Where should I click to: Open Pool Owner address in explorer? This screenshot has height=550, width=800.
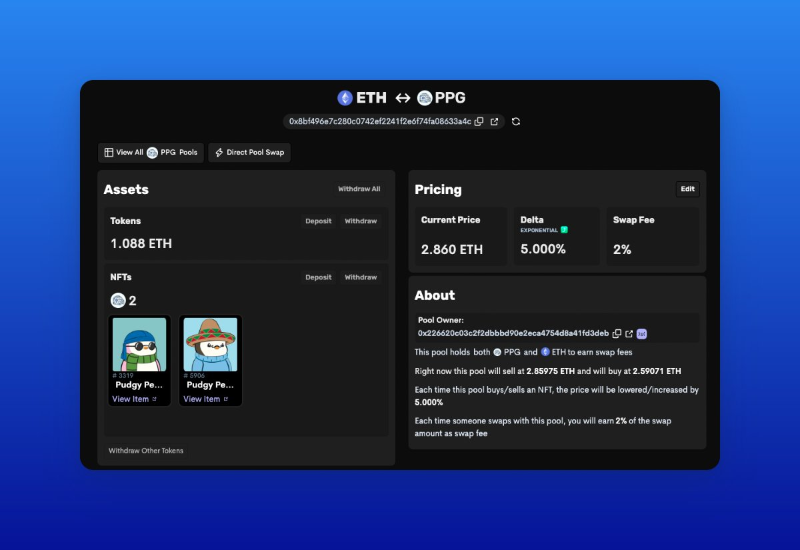point(629,333)
